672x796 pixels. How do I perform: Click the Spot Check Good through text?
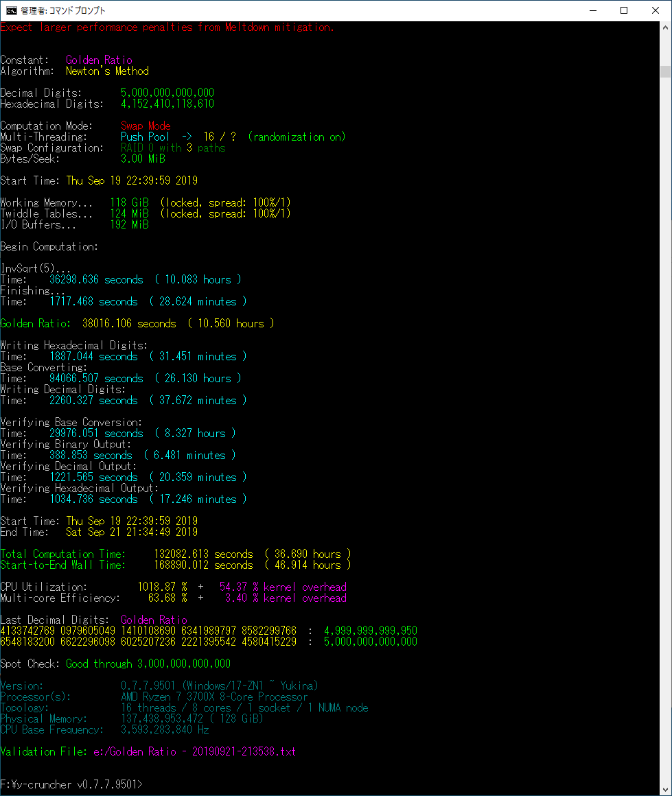point(148,664)
